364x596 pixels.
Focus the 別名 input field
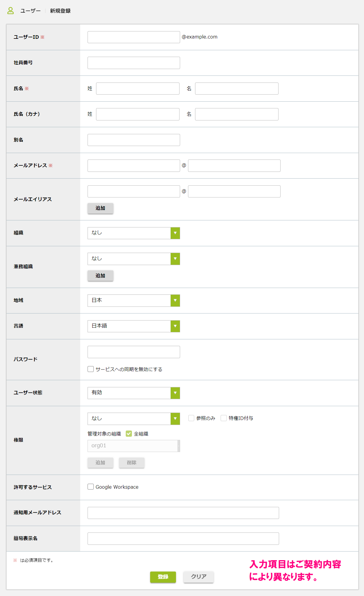pos(134,140)
